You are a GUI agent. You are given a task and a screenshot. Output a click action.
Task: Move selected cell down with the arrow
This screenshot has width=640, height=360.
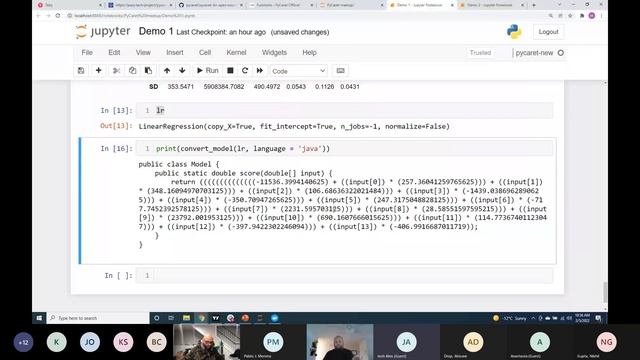coord(182,71)
